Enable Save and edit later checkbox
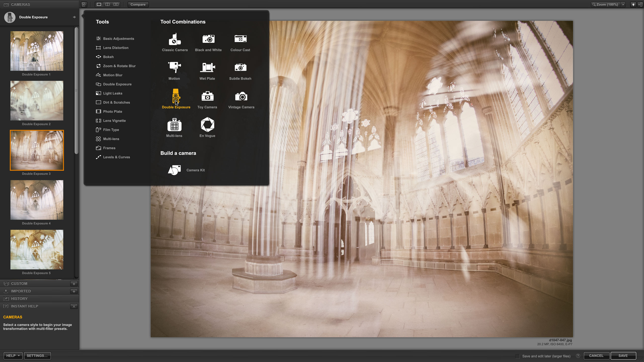Viewport: 644px width, 362px height. point(517,356)
